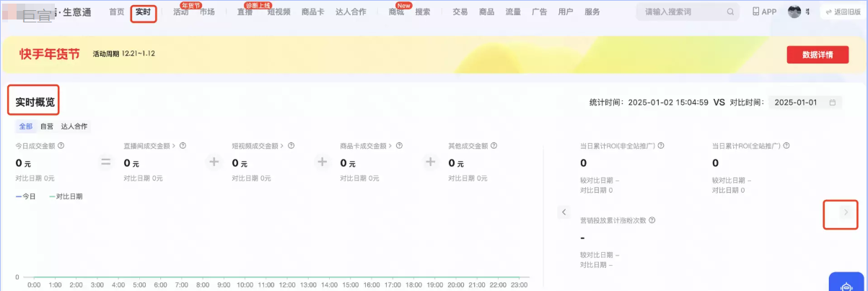Select the 全部 filter tab
Viewport: 868px width, 291px height.
(x=25, y=126)
